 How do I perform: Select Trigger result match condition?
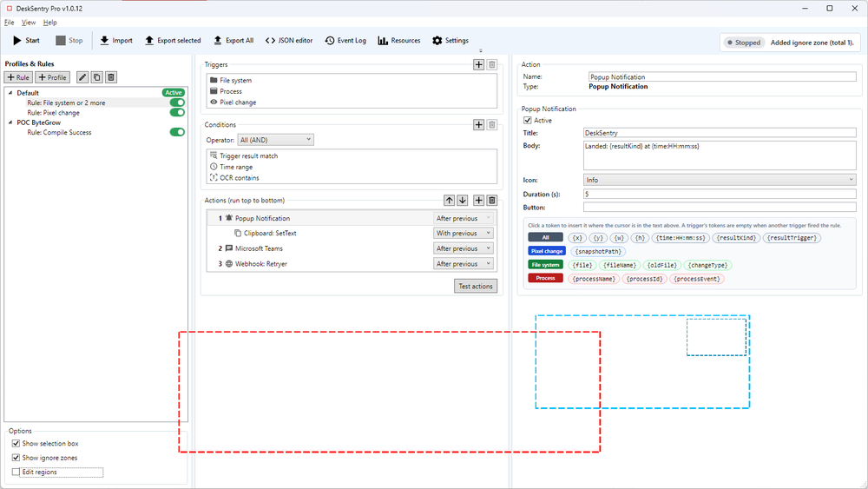[352, 156]
